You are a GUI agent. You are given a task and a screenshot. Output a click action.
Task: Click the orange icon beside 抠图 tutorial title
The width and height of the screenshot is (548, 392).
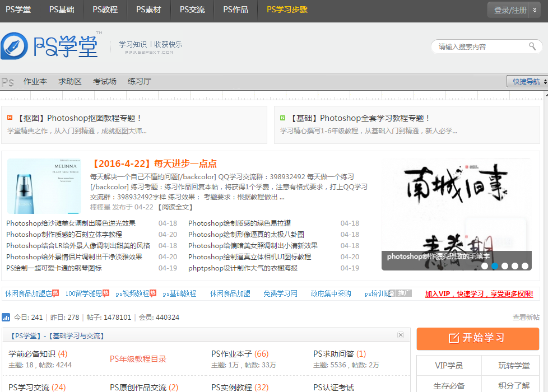click(x=10, y=118)
